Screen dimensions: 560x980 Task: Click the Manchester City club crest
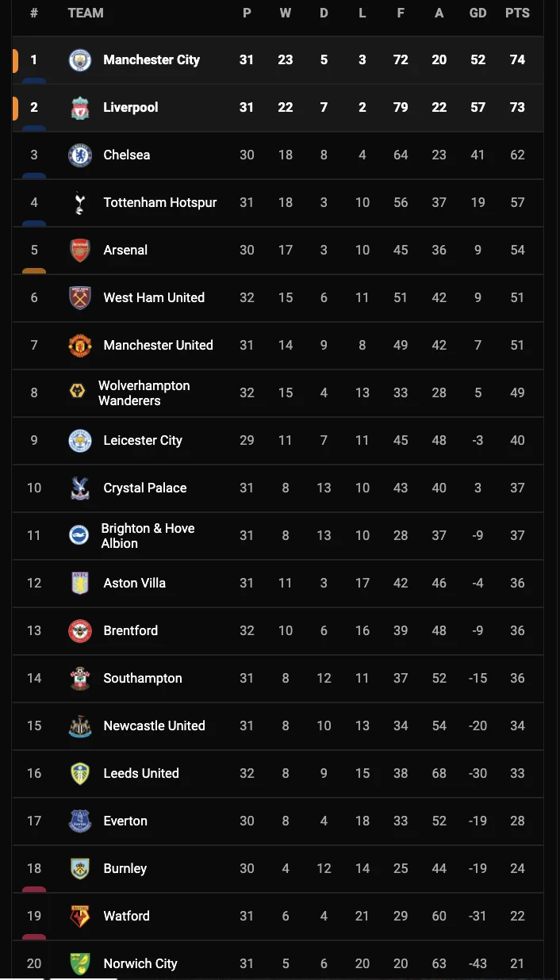click(80, 60)
